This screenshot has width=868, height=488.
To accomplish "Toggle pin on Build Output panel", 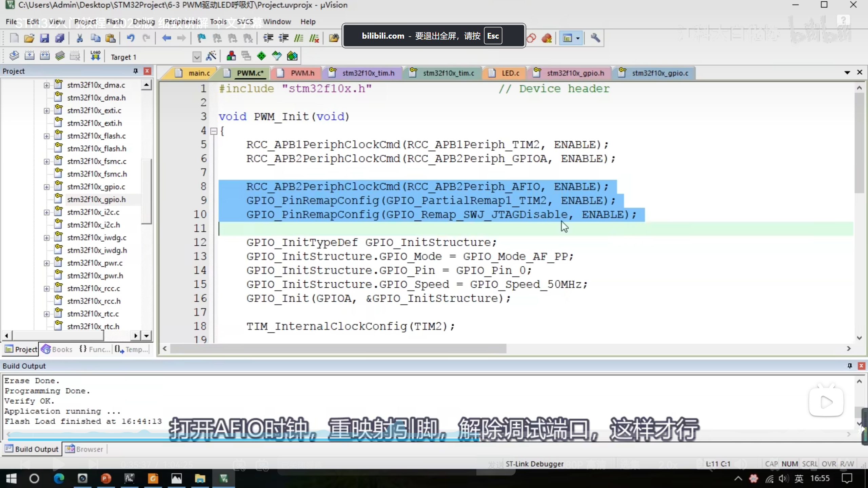I will click(x=850, y=366).
